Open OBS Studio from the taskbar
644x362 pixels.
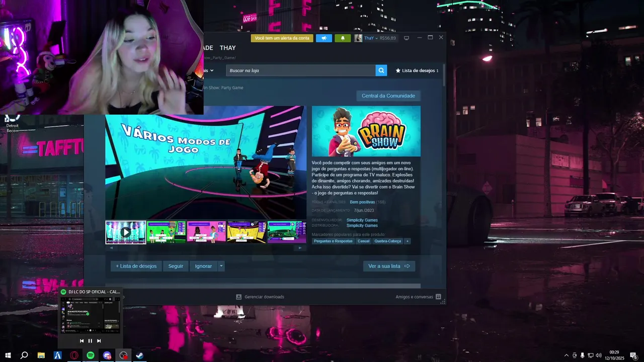(124, 355)
